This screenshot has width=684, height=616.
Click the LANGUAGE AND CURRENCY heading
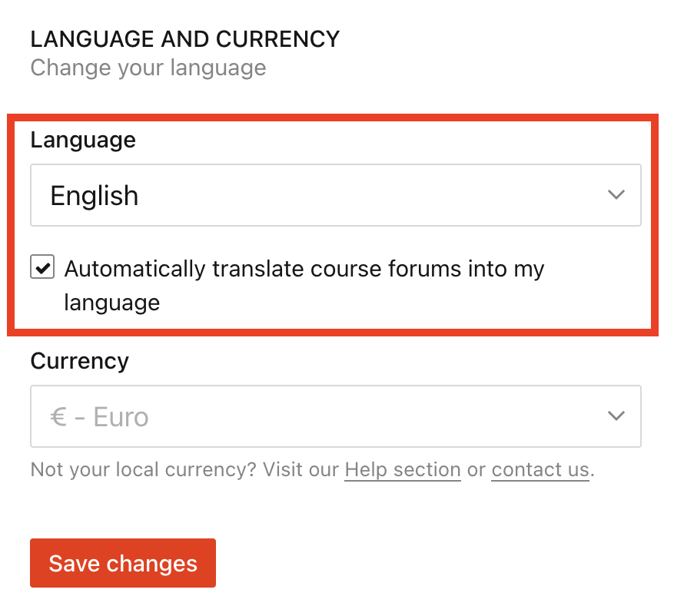185,39
